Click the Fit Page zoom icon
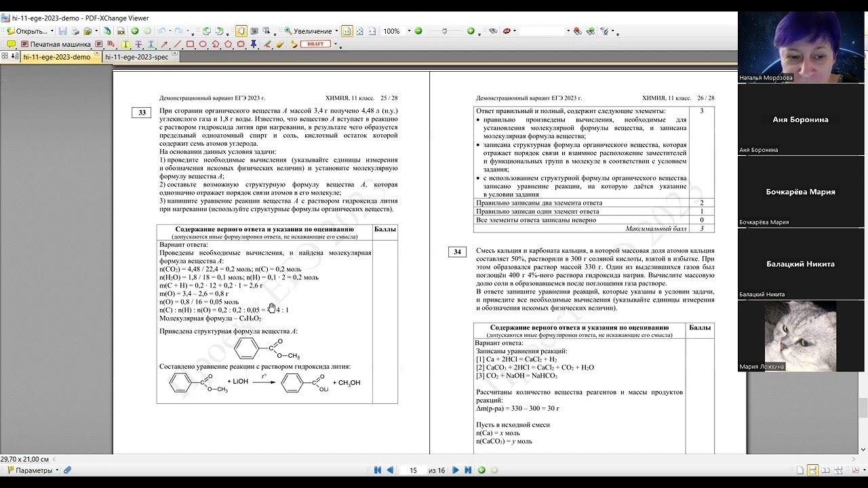This screenshot has height=488, width=868. click(x=359, y=31)
